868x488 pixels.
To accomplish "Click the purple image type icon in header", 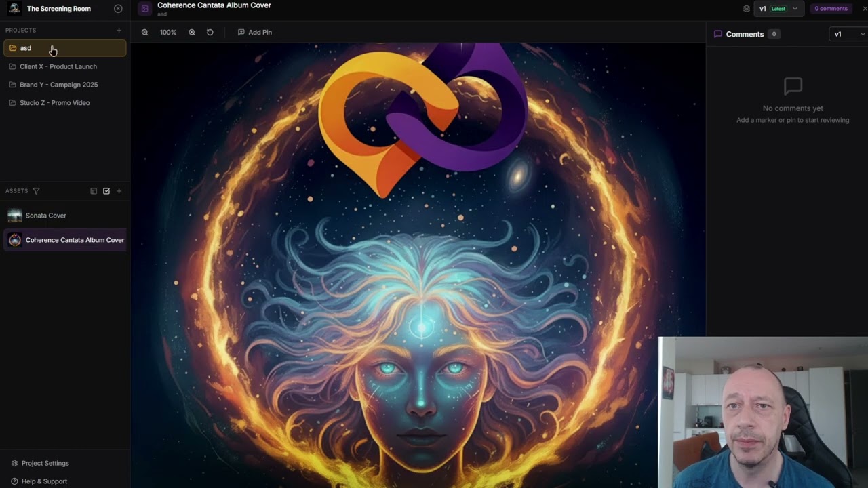I will coord(144,9).
